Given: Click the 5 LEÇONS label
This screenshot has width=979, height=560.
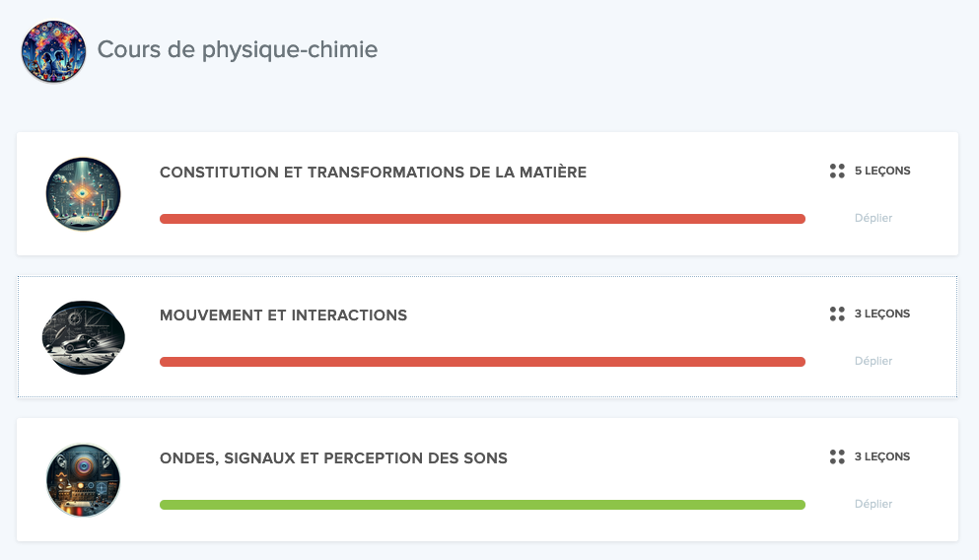Looking at the screenshot, I should click(882, 171).
